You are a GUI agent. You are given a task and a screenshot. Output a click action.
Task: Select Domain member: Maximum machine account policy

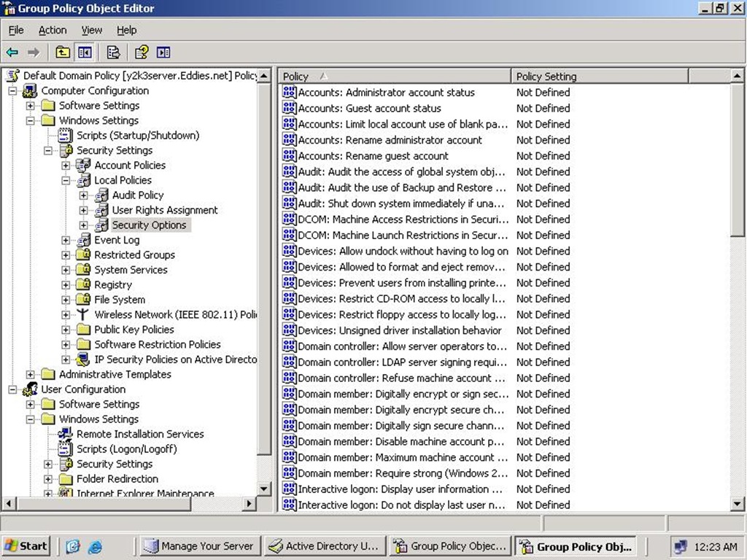pyautogui.click(x=403, y=457)
